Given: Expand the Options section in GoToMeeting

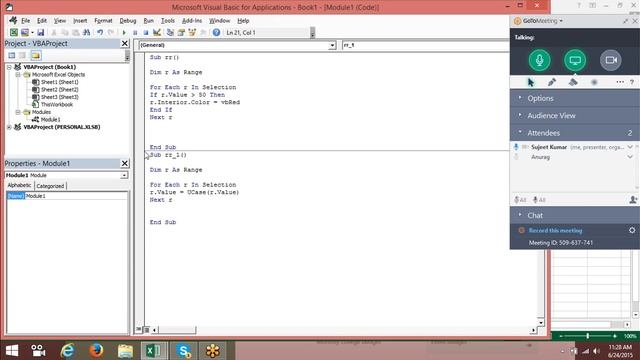Looking at the screenshot, I should (575, 98).
